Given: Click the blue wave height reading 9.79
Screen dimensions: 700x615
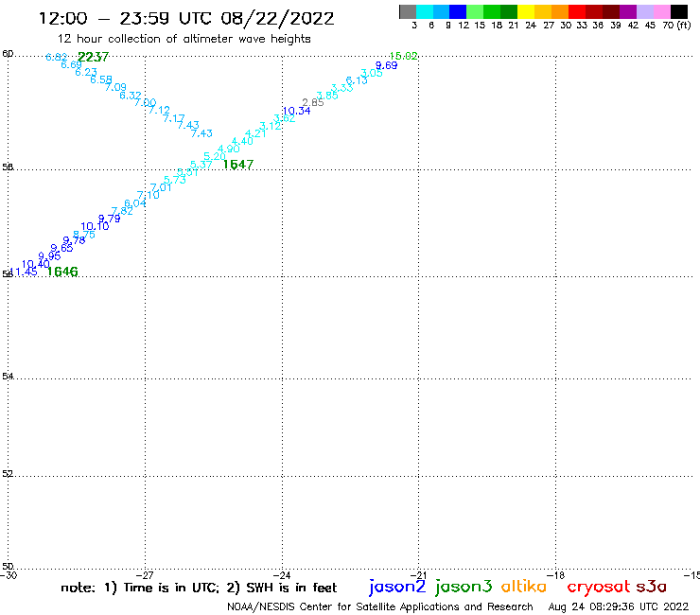Looking at the screenshot, I should (110, 219).
